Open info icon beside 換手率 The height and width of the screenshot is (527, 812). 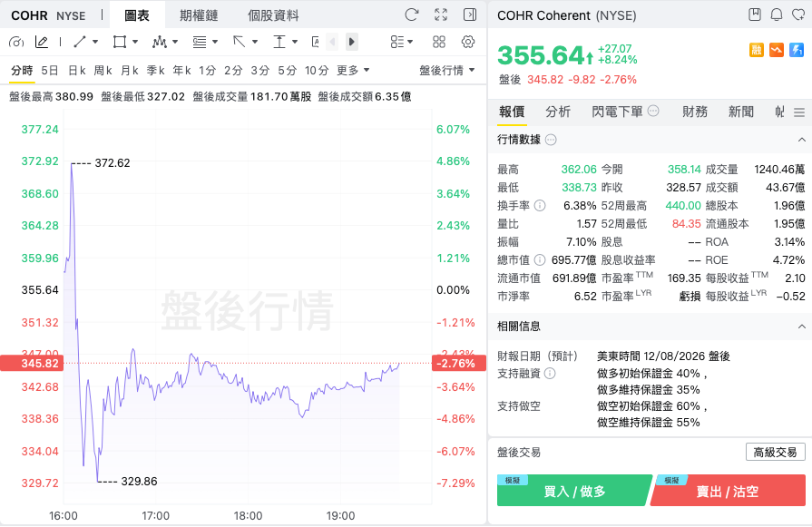point(540,206)
